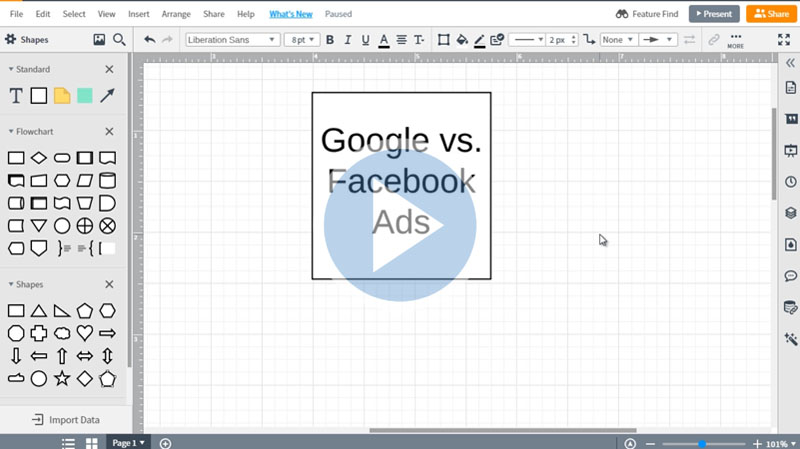Click the orange Share button
800x449 pixels.
coord(770,14)
